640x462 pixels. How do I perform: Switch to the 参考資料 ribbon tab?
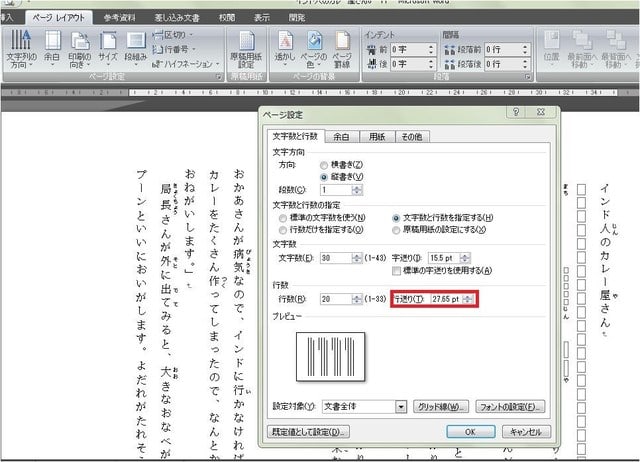point(119,18)
